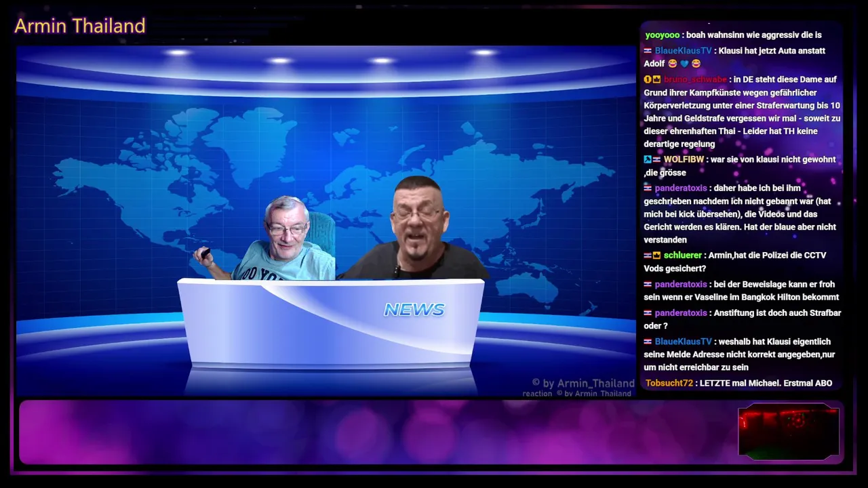Click the text "derartige regelung" in bruno_schwabe's message
Image resolution: width=868 pixels, height=488 pixels.
click(679, 144)
